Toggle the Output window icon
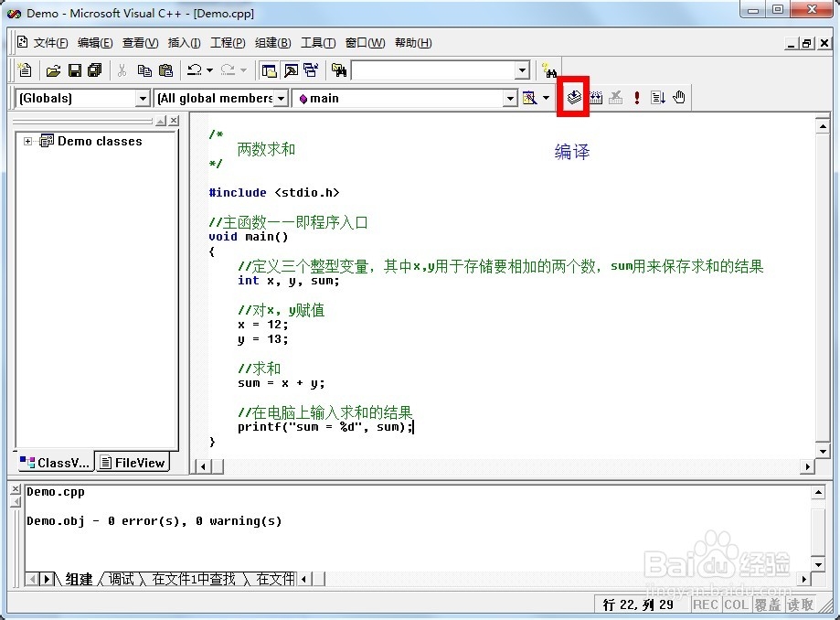The image size is (840, 620). (291, 70)
